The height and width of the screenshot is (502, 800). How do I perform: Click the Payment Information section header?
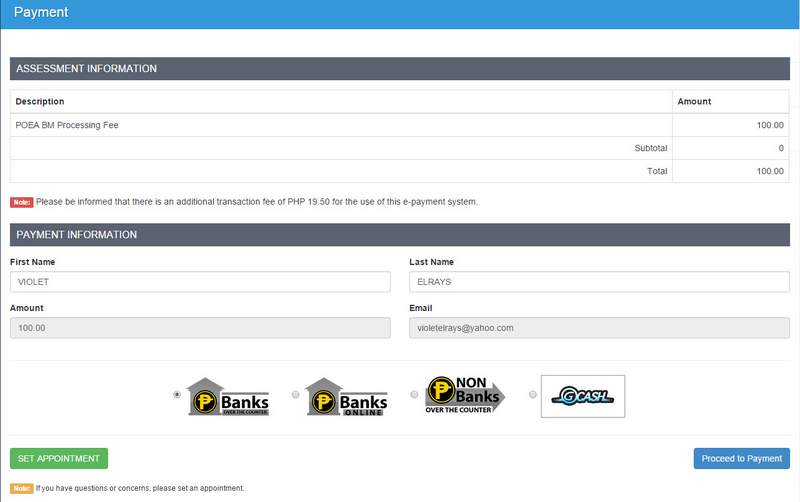pos(77,234)
